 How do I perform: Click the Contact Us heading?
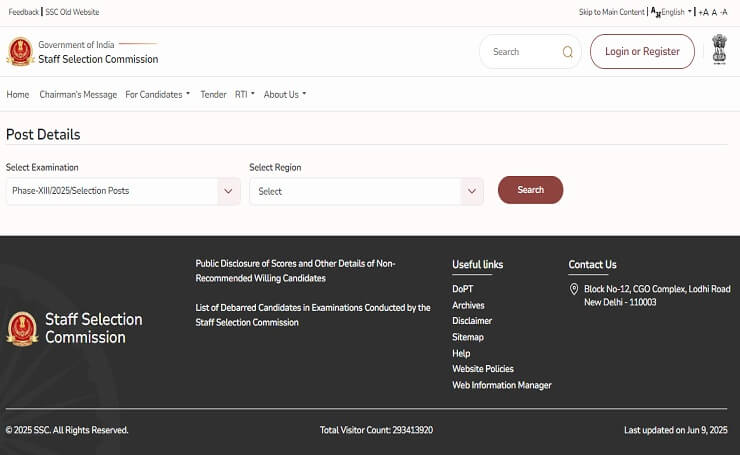(x=592, y=264)
